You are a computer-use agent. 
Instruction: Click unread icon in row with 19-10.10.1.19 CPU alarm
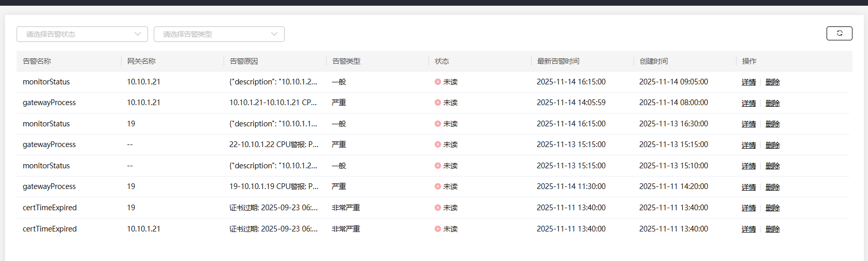click(438, 186)
